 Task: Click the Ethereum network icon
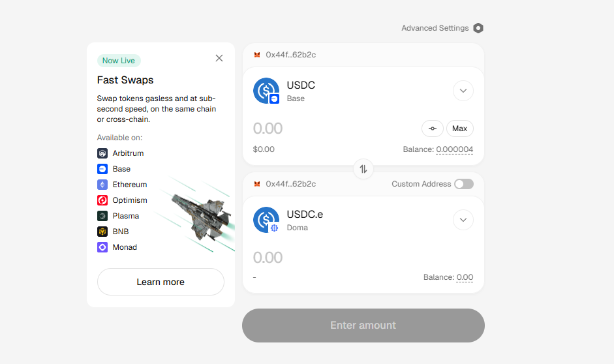pyautogui.click(x=102, y=185)
